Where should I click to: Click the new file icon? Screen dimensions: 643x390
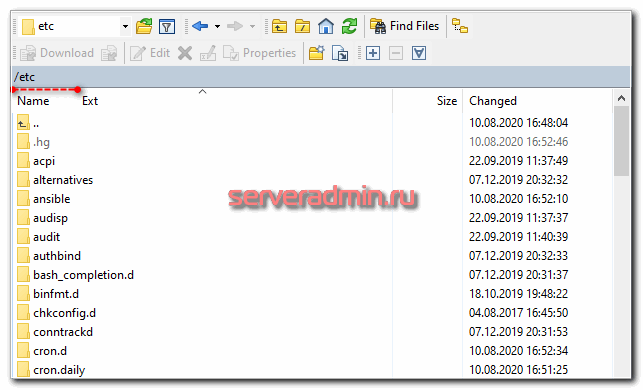tap(340, 53)
